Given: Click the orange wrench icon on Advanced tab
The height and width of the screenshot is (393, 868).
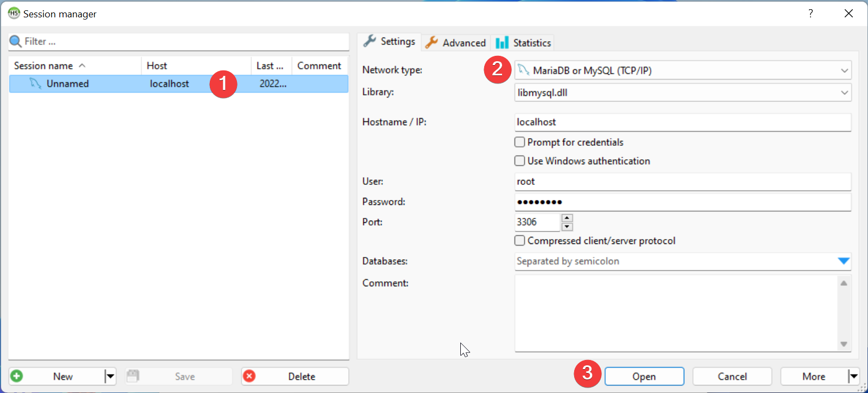Looking at the screenshot, I should (x=432, y=42).
